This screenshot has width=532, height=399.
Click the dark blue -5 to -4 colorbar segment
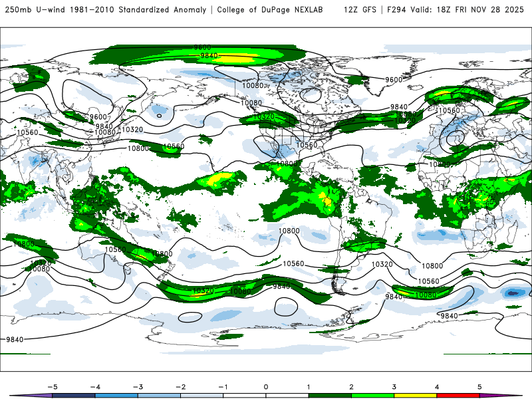pos(74,396)
